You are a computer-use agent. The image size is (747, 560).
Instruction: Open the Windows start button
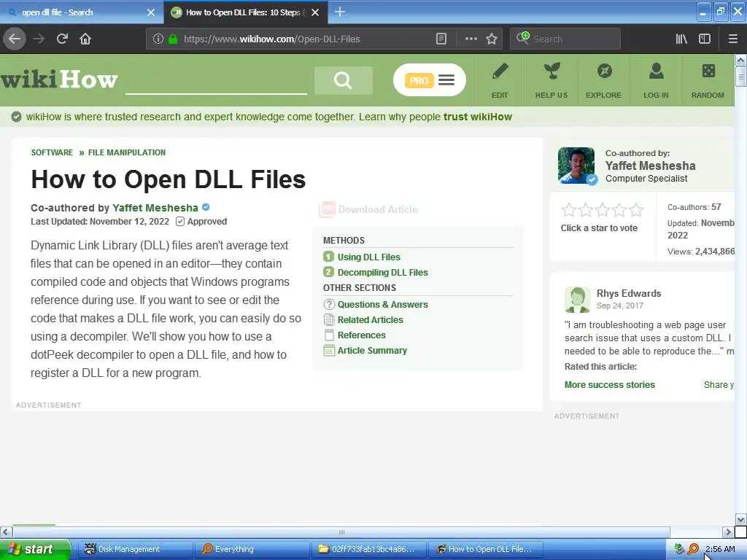35,549
